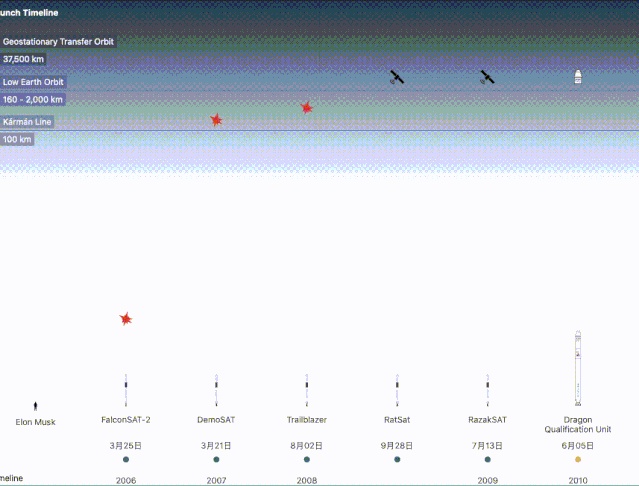This screenshot has height=486, width=639.
Task: Click the Trailblazer mission name
Action: click(x=307, y=420)
